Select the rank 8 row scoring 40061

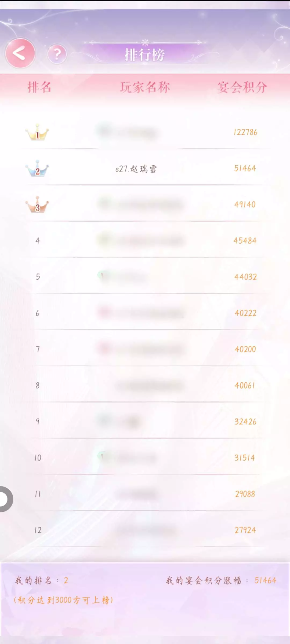(145, 386)
